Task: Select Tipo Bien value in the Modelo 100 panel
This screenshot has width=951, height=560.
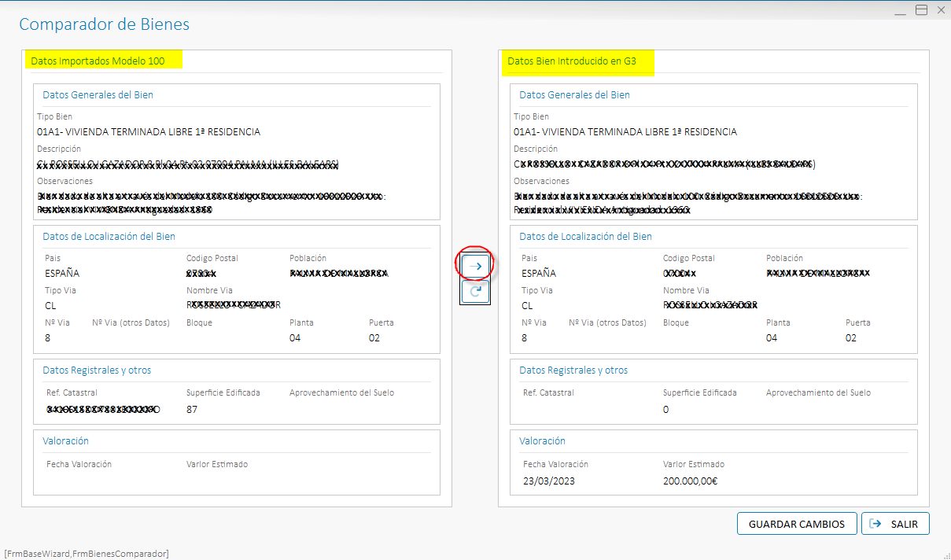Action: [x=149, y=132]
